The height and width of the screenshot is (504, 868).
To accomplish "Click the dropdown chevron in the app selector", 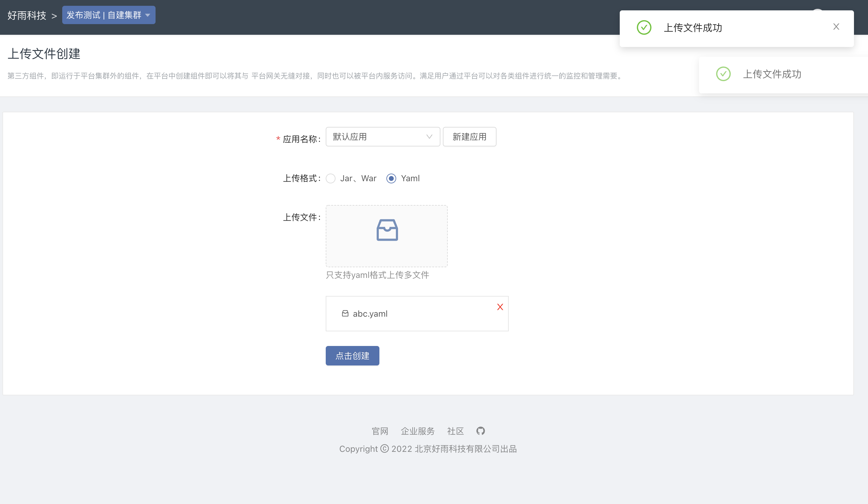I will coord(429,137).
